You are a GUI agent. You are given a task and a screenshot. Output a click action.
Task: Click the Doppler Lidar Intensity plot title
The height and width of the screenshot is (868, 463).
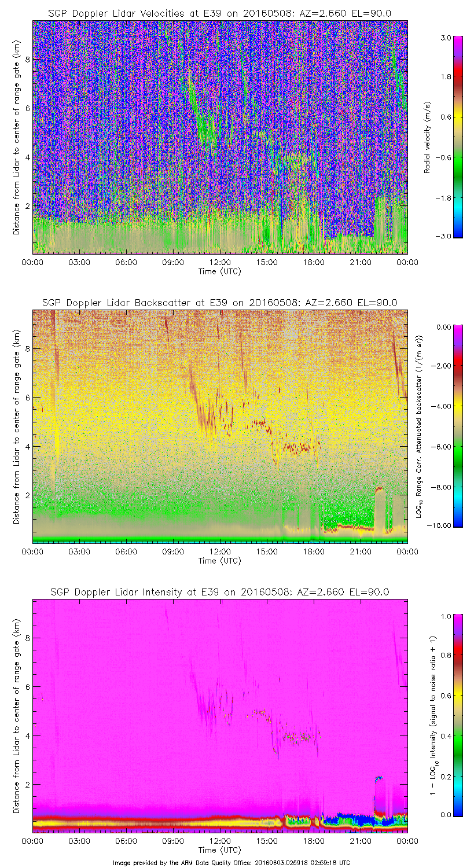(x=219, y=592)
